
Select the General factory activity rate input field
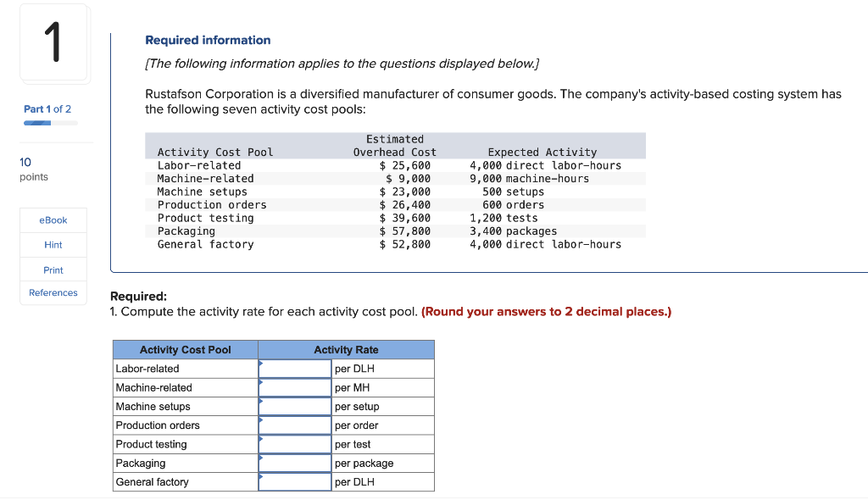(295, 481)
